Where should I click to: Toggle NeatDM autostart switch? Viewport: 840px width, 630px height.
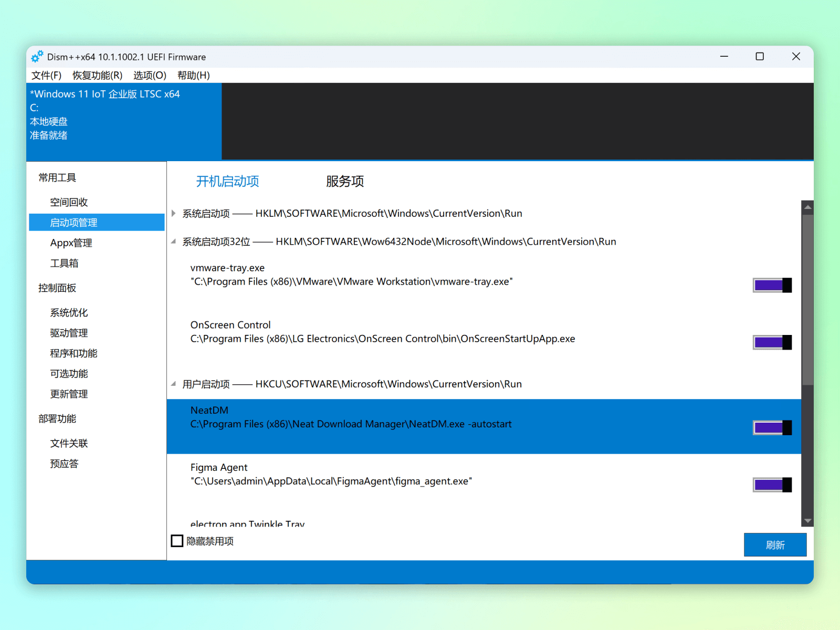[772, 427]
